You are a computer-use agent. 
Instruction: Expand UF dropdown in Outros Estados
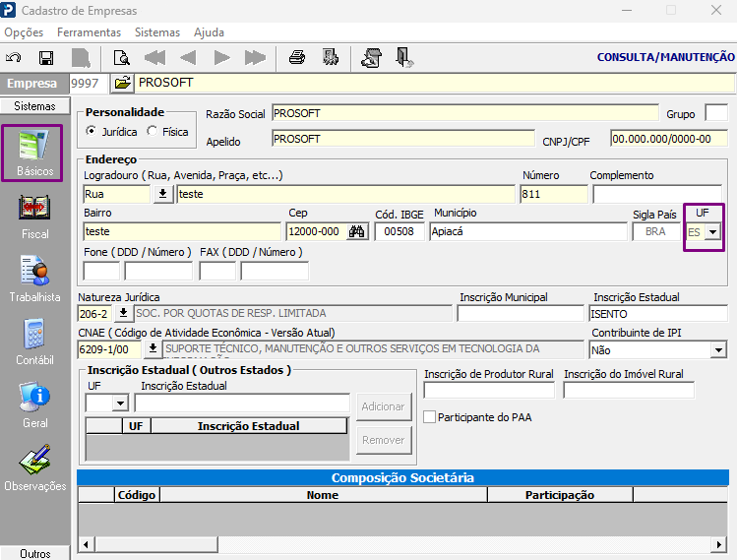pos(120,403)
